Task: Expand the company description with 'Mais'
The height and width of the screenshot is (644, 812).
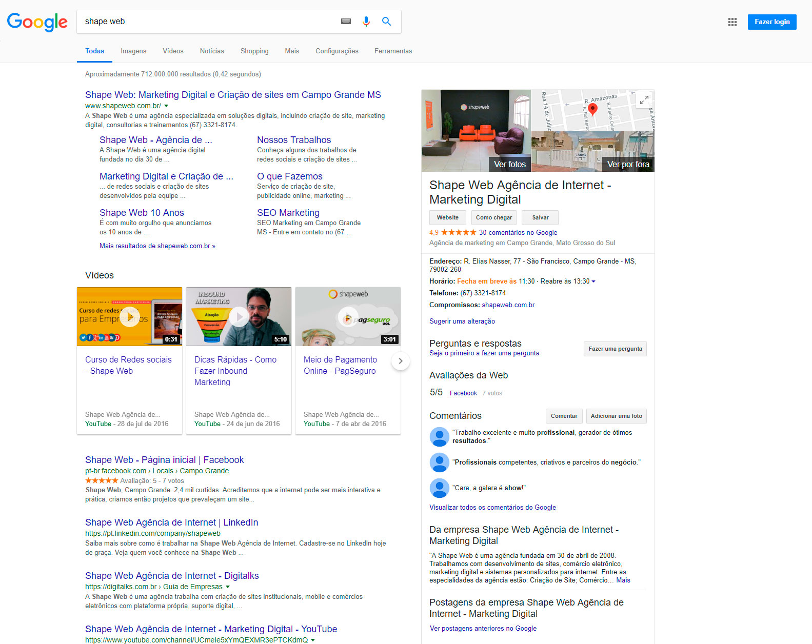Action: tap(623, 580)
